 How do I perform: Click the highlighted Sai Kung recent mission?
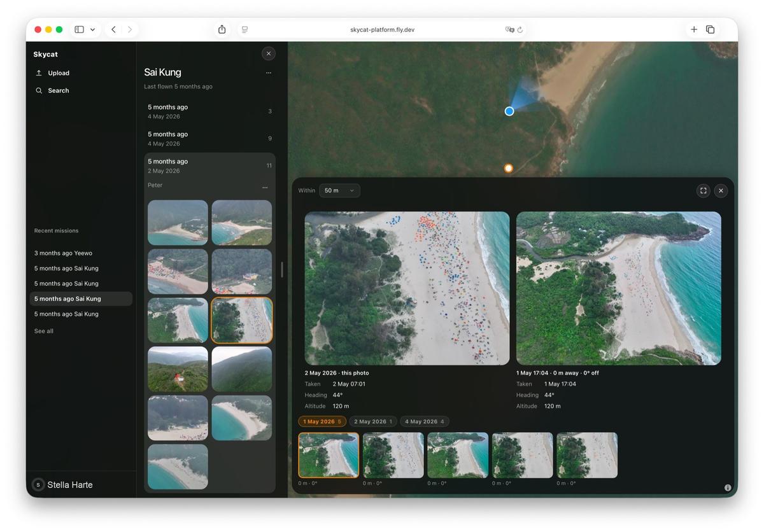click(81, 299)
